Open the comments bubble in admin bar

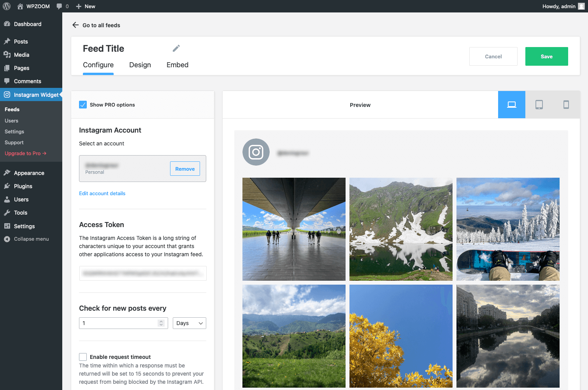click(x=59, y=6)
